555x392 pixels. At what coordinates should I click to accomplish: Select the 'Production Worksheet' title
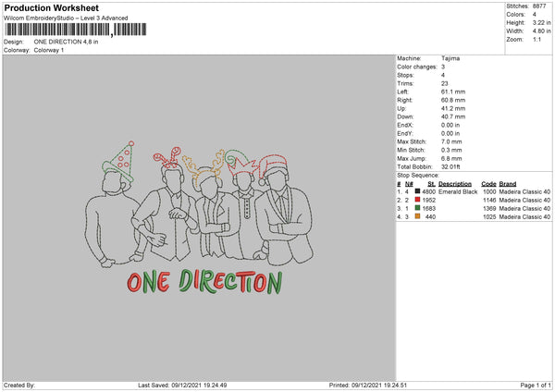52,7
